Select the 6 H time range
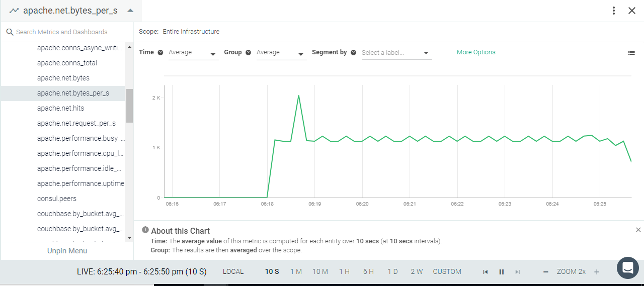The width and height of the screenshot is (644, 286). tap(368, 271)
